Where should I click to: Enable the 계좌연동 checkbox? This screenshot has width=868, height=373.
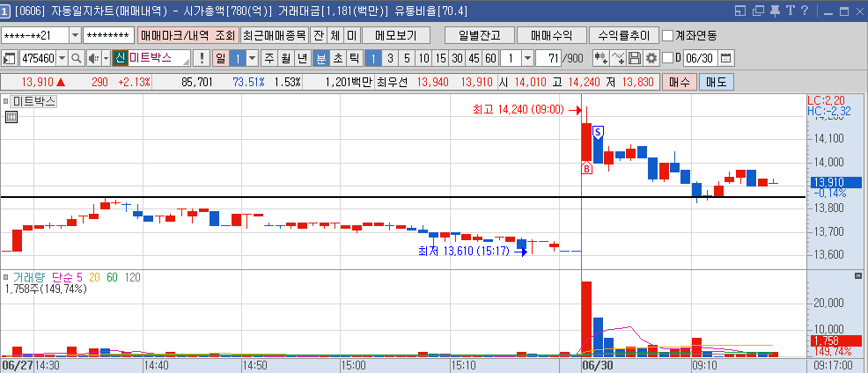pyautogui.click(x=668, y=35)
